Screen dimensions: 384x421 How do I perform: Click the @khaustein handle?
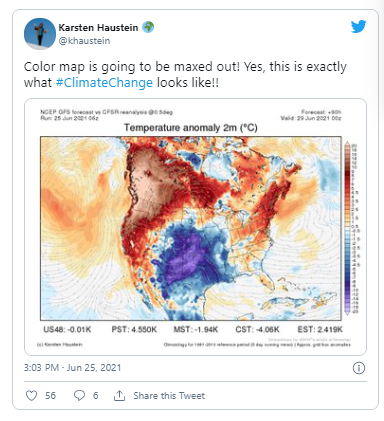84,41
